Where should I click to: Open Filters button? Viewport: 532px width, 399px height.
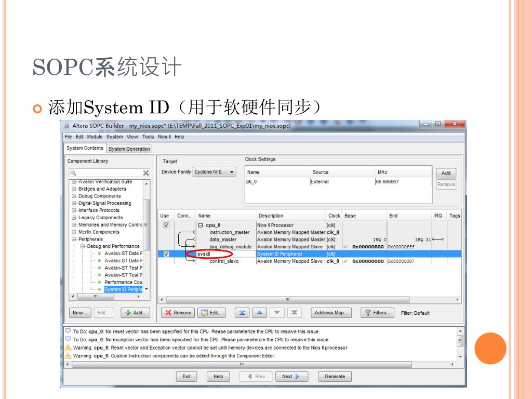coord(377,313)
